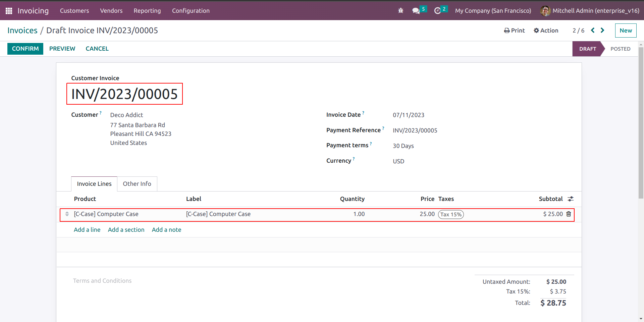Viewport: 644px width, 322px height.
Task: Click the Print button
Action: click(x=514, y=31)
